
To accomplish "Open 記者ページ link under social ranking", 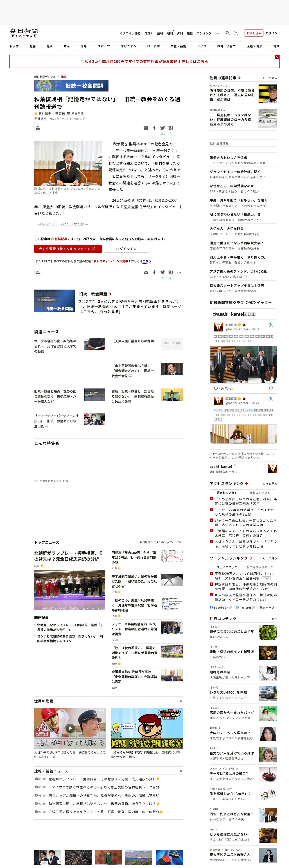I will [267, 608].
